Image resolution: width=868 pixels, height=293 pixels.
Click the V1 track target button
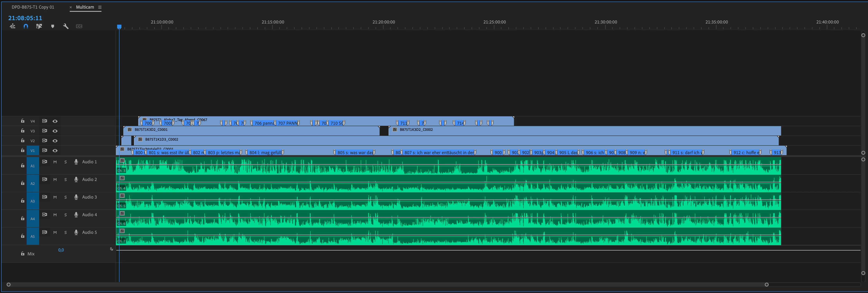(x=33, y=151)
